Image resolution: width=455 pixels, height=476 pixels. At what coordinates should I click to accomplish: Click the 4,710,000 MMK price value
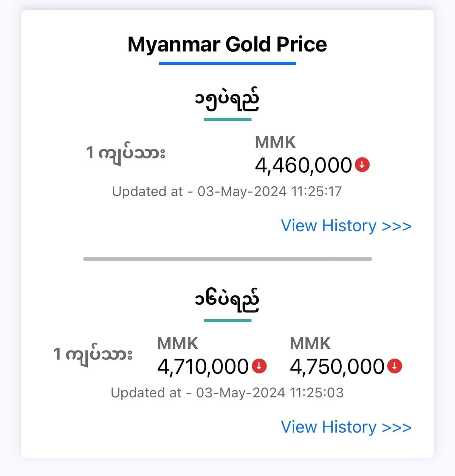point(203,367)
